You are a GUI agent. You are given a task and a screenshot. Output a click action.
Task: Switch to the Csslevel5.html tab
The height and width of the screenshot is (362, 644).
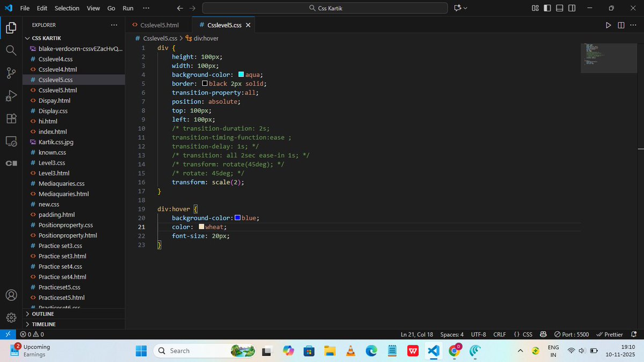(158, 25)
